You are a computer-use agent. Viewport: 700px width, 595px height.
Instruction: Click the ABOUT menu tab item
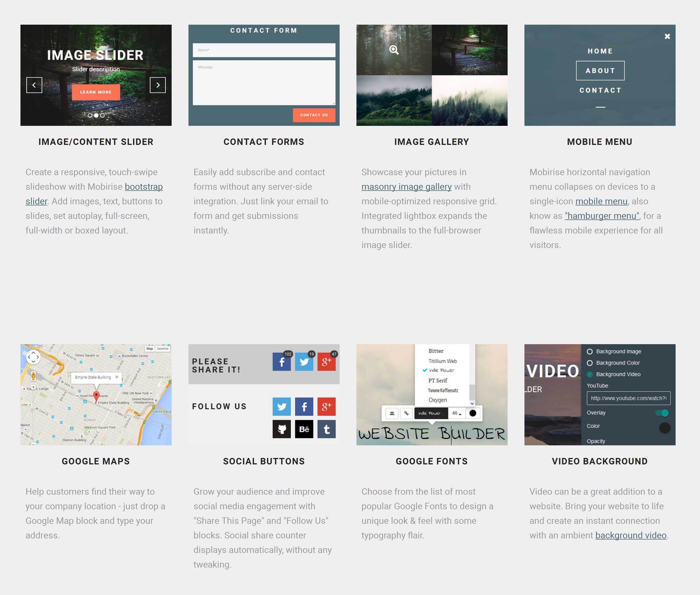[600, 71]
